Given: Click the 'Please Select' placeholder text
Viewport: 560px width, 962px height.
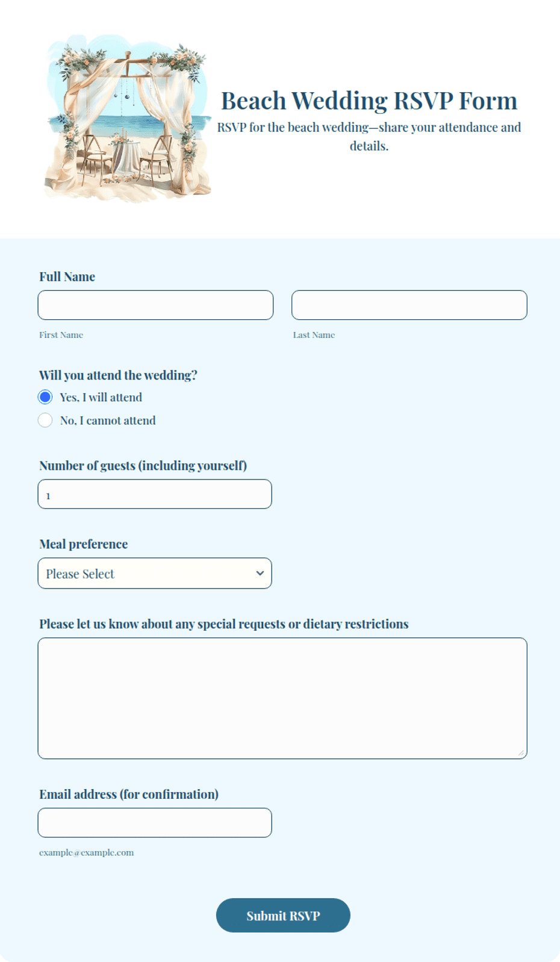Looking at the screenshot, I should [80, 574].
